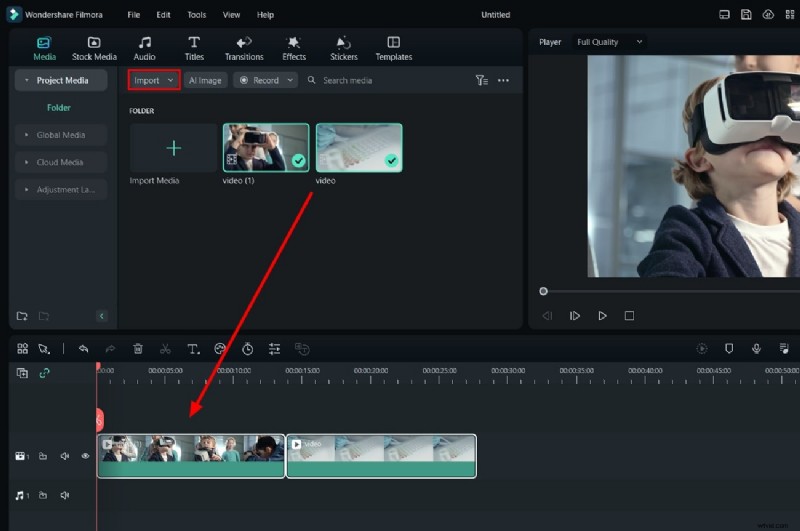The height and width of the screenshot is (531, 800).
Task: Select the pointer selection tool in timeline toolbar
Action: [44, 349]
